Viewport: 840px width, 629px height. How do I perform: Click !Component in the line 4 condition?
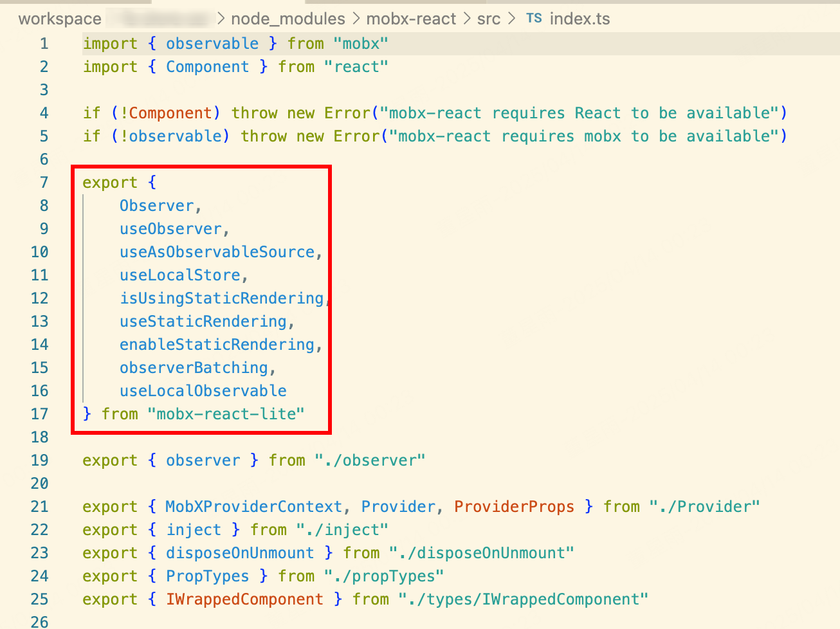pos(166,113)
